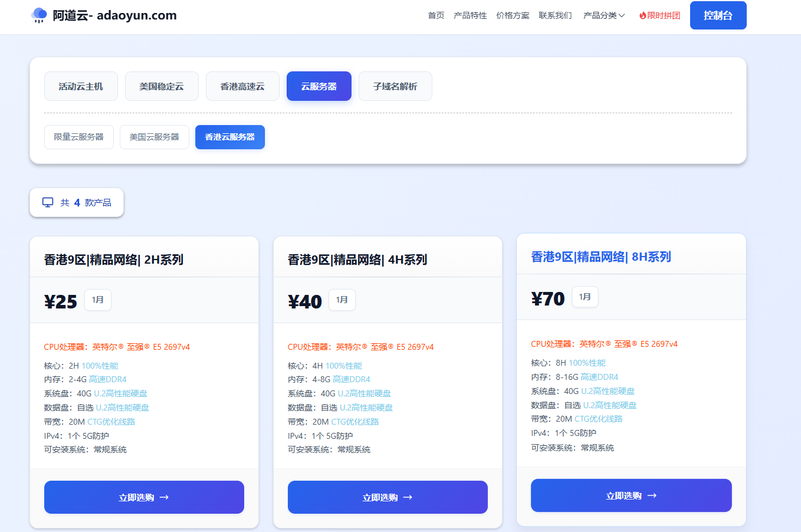Switch to the 美国稳定云 tab
This screenshot has width=801, height=532.
162,86
